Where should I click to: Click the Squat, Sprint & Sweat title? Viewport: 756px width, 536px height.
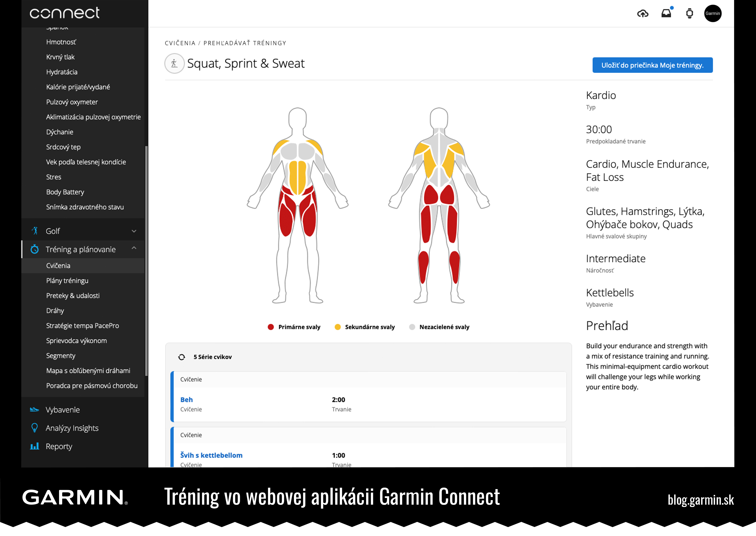coord(246,63)
